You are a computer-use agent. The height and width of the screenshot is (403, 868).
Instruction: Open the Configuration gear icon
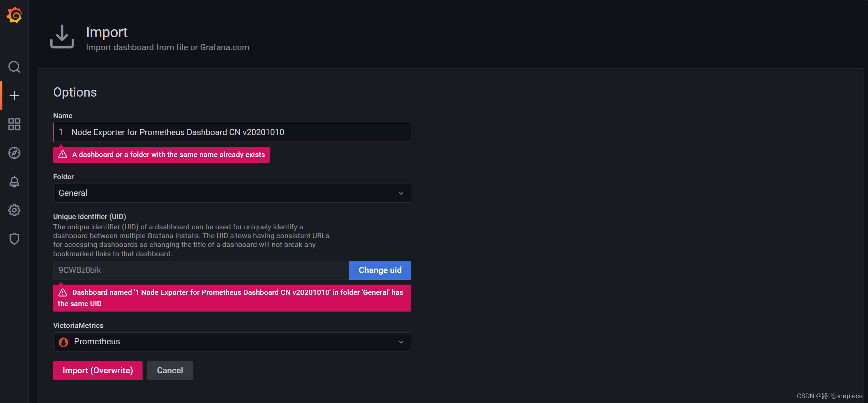coord(14,210)
